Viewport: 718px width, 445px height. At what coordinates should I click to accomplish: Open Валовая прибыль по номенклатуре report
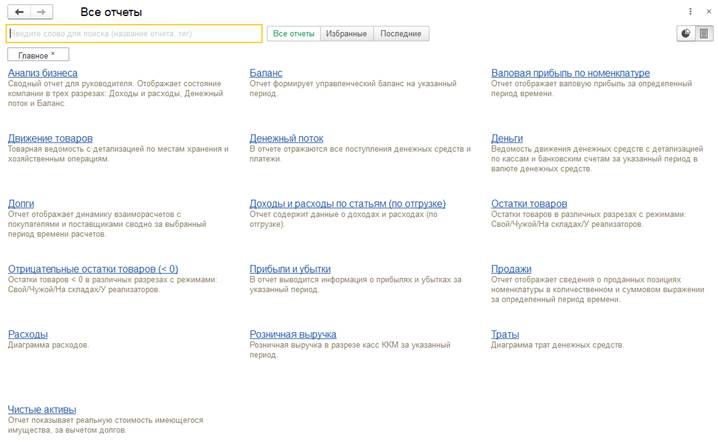pyautogui.click(x=570, y=73)
